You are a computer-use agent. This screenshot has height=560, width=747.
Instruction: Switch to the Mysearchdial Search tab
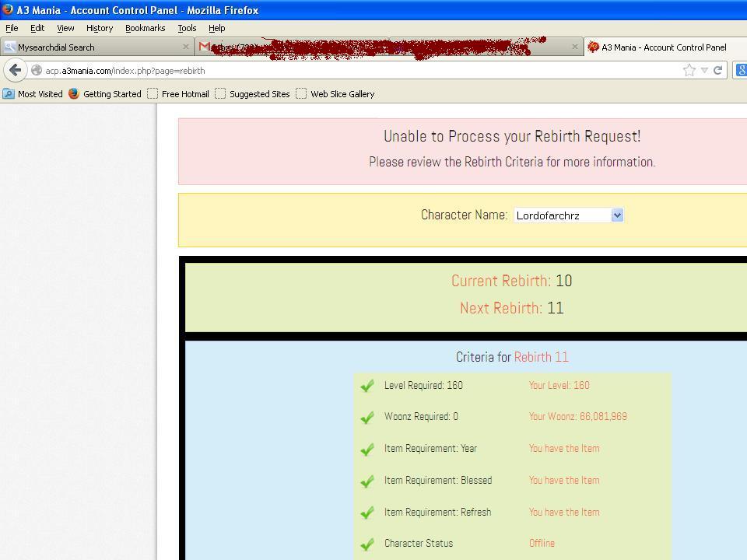tap(86, 47)
